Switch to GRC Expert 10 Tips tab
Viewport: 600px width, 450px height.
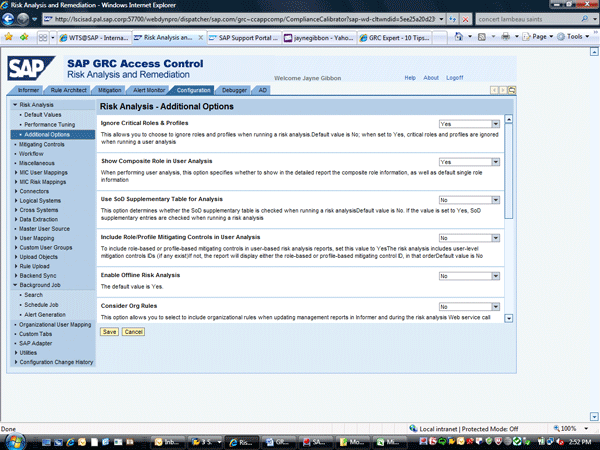click(395, 38)
